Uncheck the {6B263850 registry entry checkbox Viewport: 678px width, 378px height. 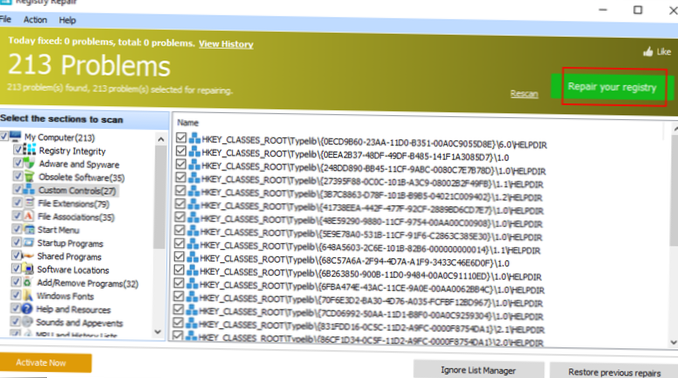[x=179, y=270]
